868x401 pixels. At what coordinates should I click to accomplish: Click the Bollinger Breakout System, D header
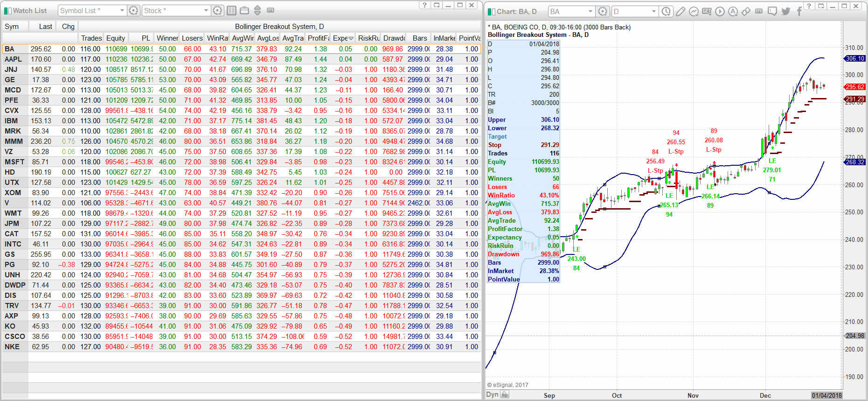coord(279,27)
